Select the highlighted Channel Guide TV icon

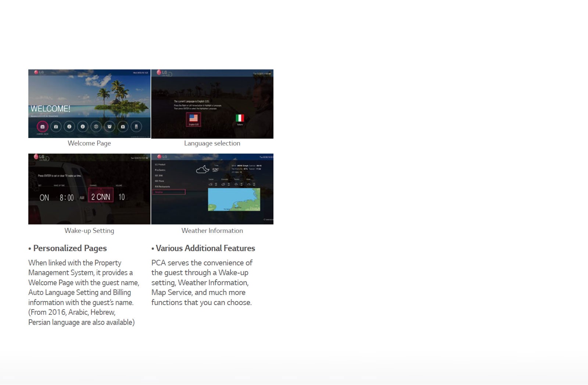pyautogui.click(x=42, y=127)
